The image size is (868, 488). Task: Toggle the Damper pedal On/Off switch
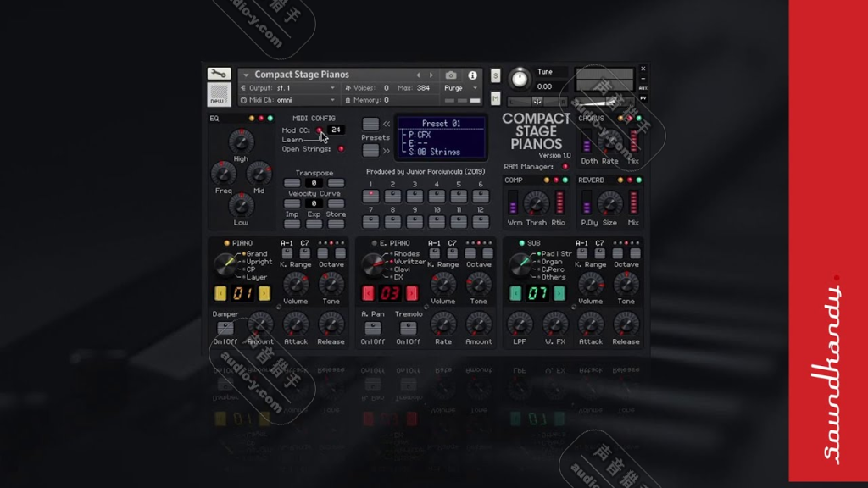(225, 329)
